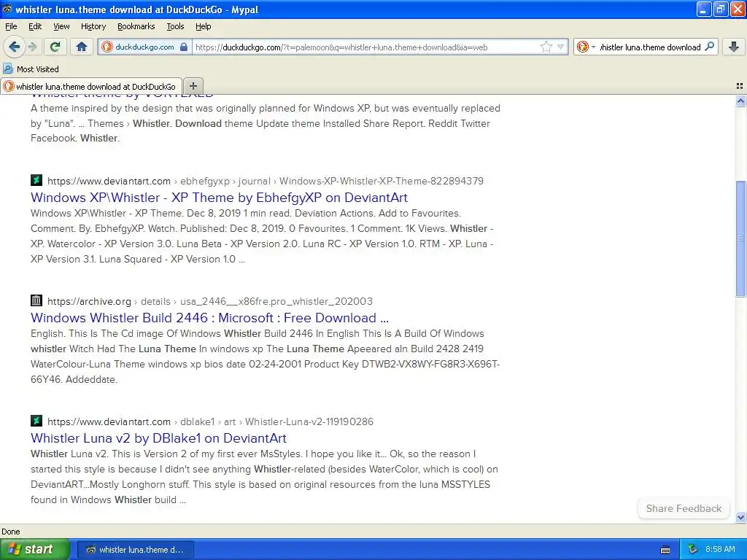Open the URL history dropdown arrow
This screenshot has width=747, height=560.
(561, 47)
